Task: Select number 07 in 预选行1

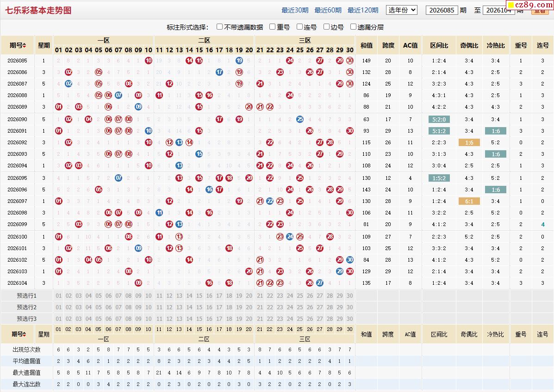Action: (118, 296)
